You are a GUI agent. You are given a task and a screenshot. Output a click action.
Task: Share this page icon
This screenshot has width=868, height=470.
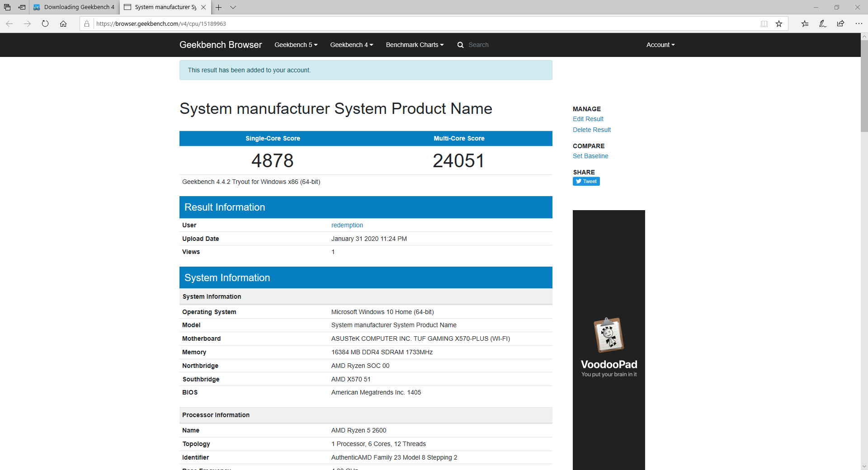[840, 23]
